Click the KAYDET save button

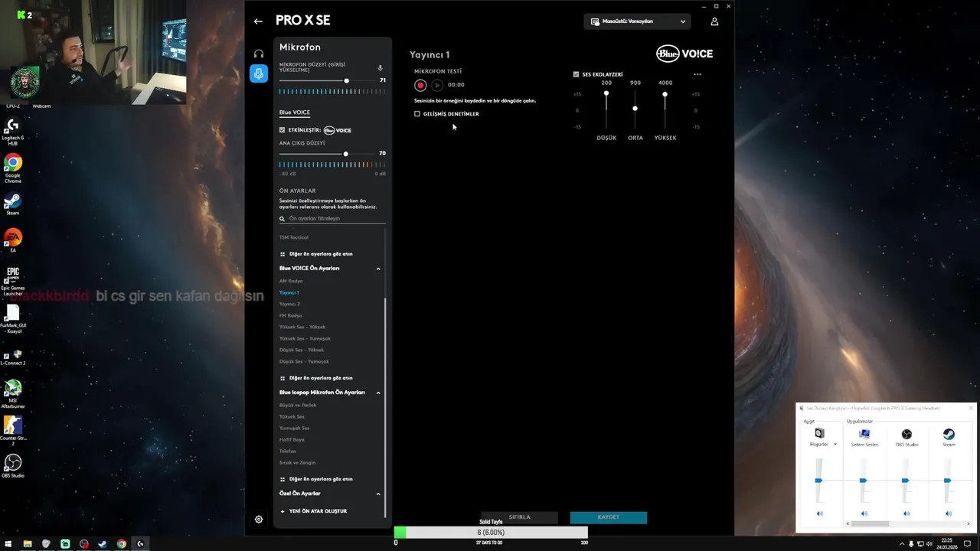pos(609,517)
